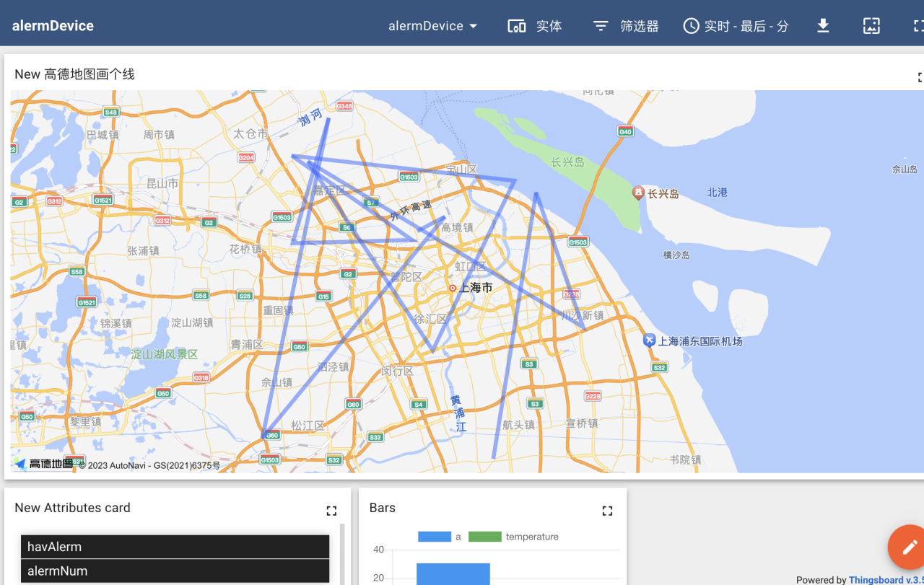Open the 筛选器 filters panel
The width and height of the screenshot is (924, 585).
(626, 26)
